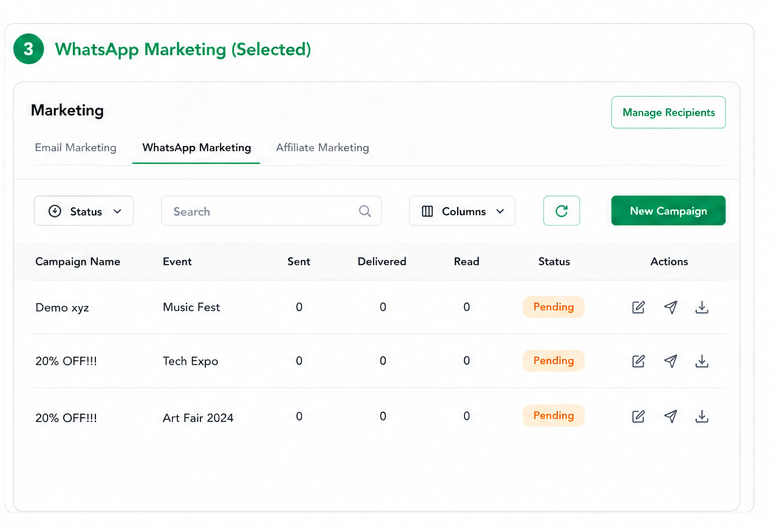Click the Art Fair 2024 event cell
The image size is (773, 525).
(x=198, y=418)
